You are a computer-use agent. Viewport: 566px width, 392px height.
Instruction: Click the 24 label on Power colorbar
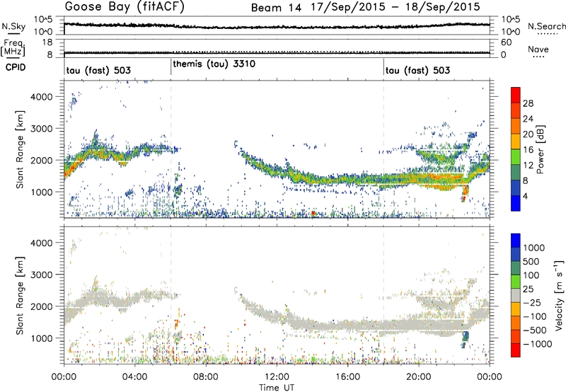pyautogui.click(x=528, y=119)
